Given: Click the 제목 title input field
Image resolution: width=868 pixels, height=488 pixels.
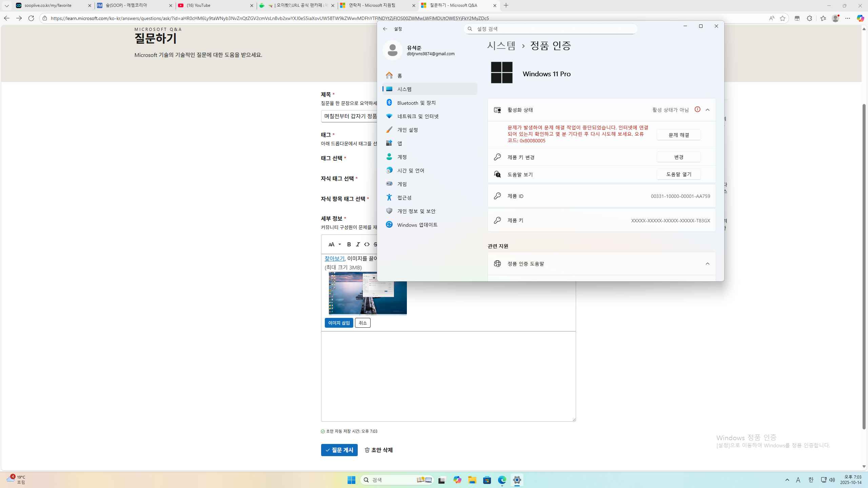Looking at the screenshot, I should 349,116.
